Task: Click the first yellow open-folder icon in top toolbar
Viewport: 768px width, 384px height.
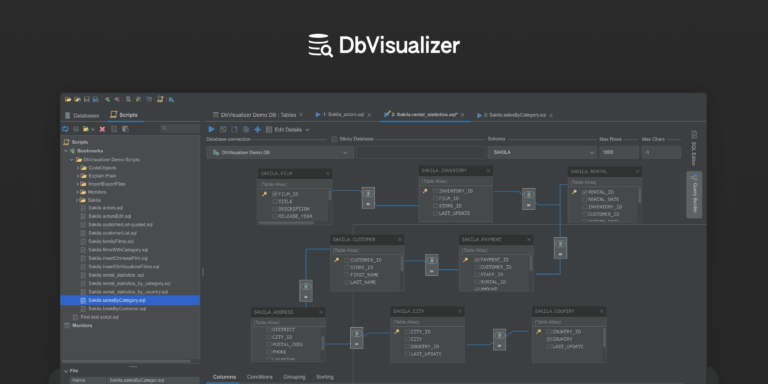Action: coord(68,99)
